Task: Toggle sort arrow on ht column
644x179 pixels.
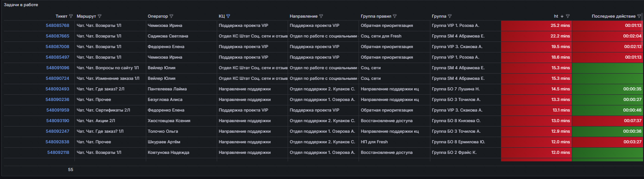Action: coord(562,16)
